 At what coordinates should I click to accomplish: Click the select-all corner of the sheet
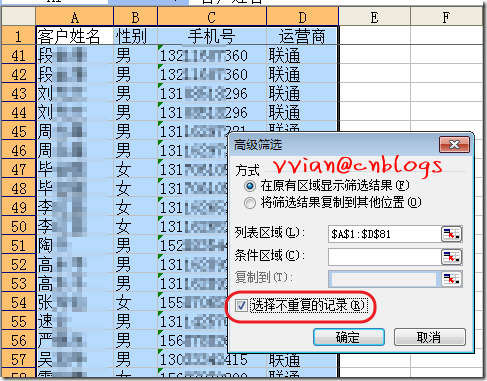[x=19, y=17]
